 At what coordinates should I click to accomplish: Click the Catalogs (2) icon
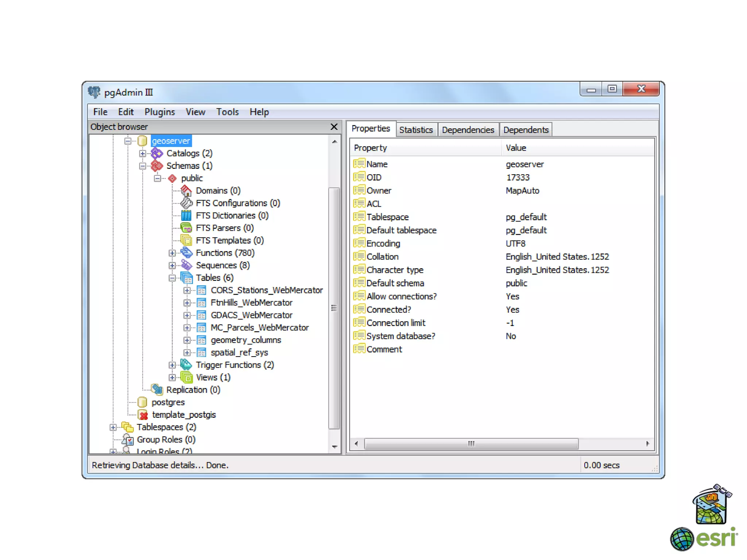coord(157,153)
